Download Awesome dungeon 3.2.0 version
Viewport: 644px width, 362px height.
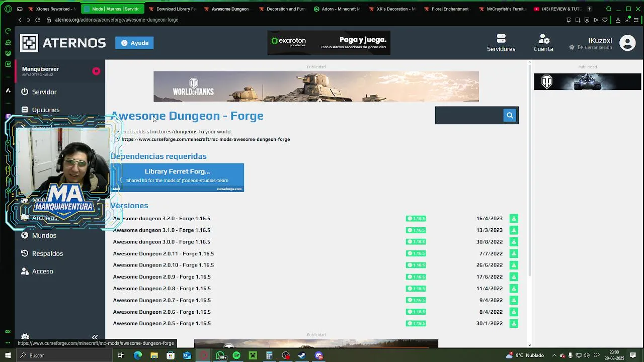pos(514,218)
